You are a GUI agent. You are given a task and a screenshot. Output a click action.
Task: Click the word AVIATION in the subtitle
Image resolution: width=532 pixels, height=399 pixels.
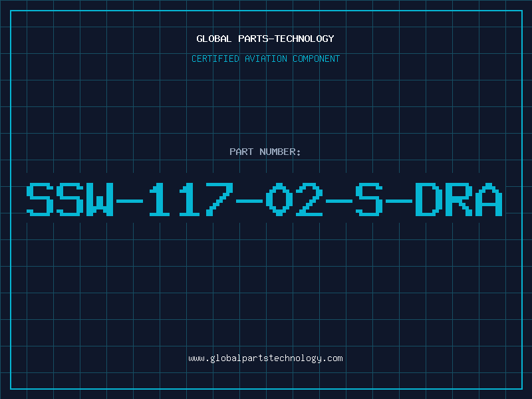pyautogui.click(x=266, y=59)
